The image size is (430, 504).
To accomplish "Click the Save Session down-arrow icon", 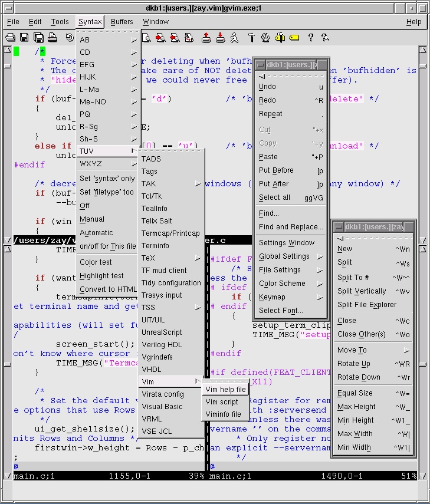I will pyautogui.click(x=220, y=38).
